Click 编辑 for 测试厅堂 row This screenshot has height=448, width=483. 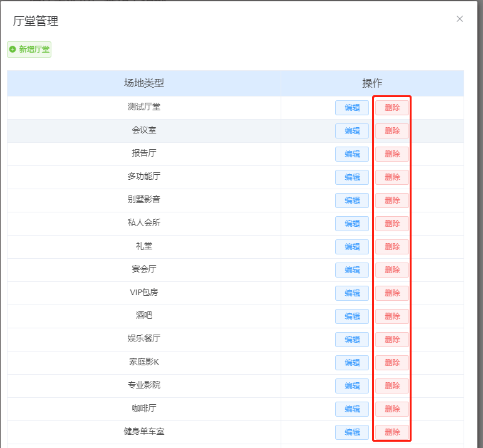(x=352, y=108)
